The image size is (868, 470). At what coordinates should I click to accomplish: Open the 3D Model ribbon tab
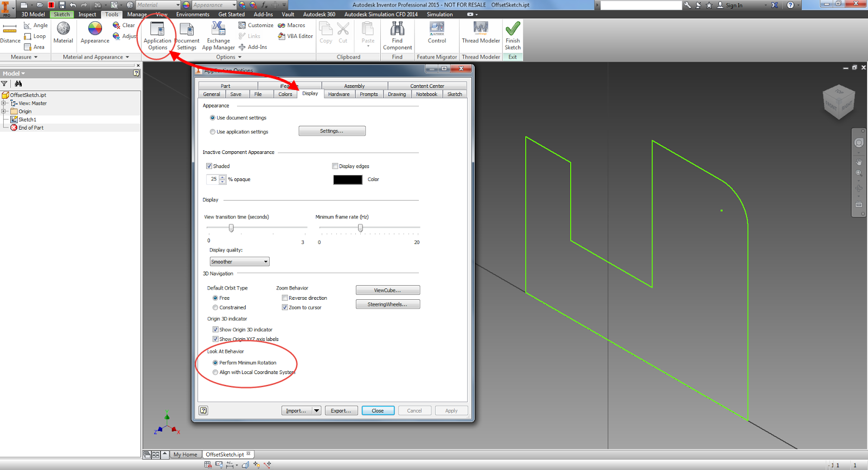tap(33, 15)
